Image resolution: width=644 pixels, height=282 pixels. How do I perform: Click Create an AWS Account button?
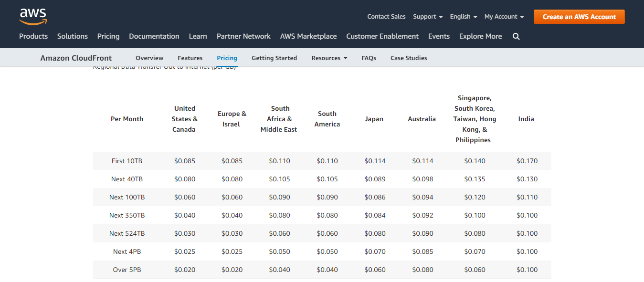pyautogui.click(x=579, y=17)
